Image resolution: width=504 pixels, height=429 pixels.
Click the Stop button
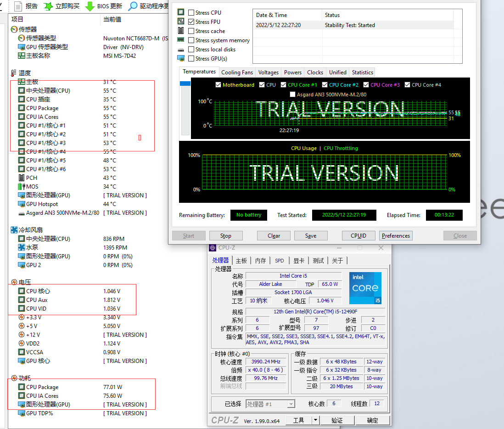tap(226, 236)
